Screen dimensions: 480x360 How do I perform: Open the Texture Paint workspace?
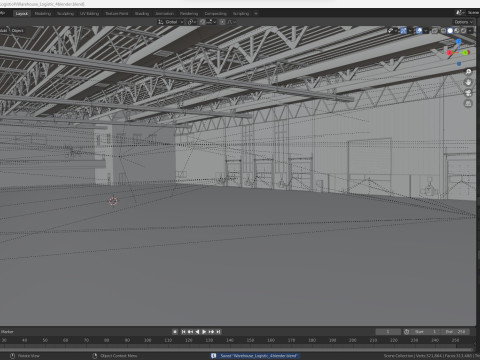point(117,14)
